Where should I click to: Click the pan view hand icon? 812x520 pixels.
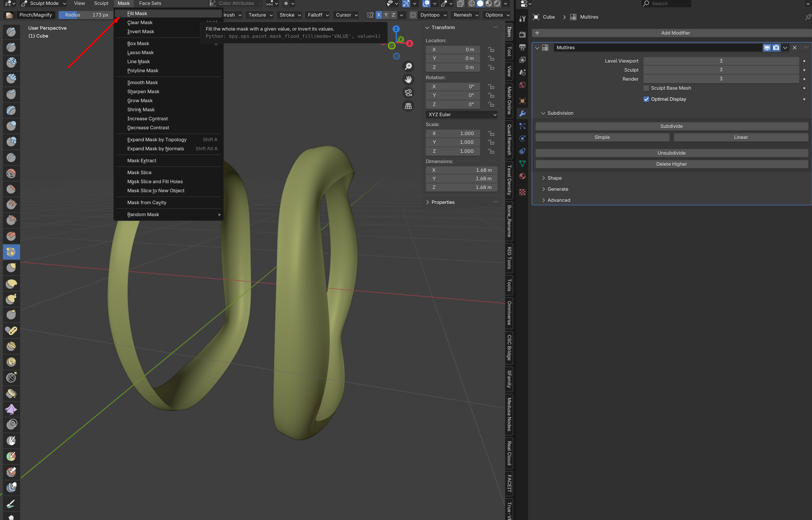click(408, 79)
